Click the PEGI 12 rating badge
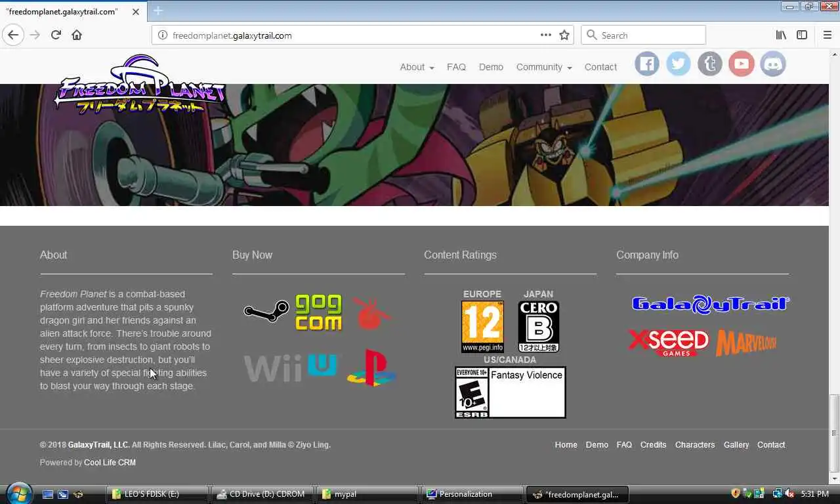 click(x=482, y=326)
